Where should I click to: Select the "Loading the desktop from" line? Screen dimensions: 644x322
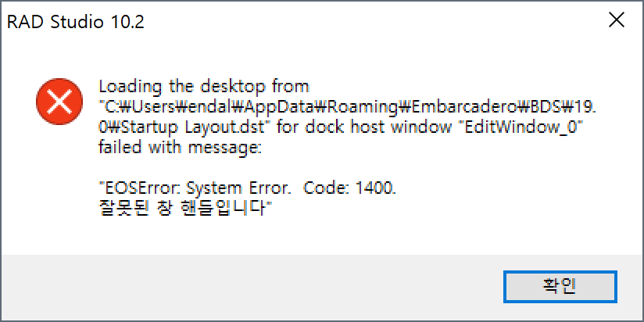click(204, 87)
